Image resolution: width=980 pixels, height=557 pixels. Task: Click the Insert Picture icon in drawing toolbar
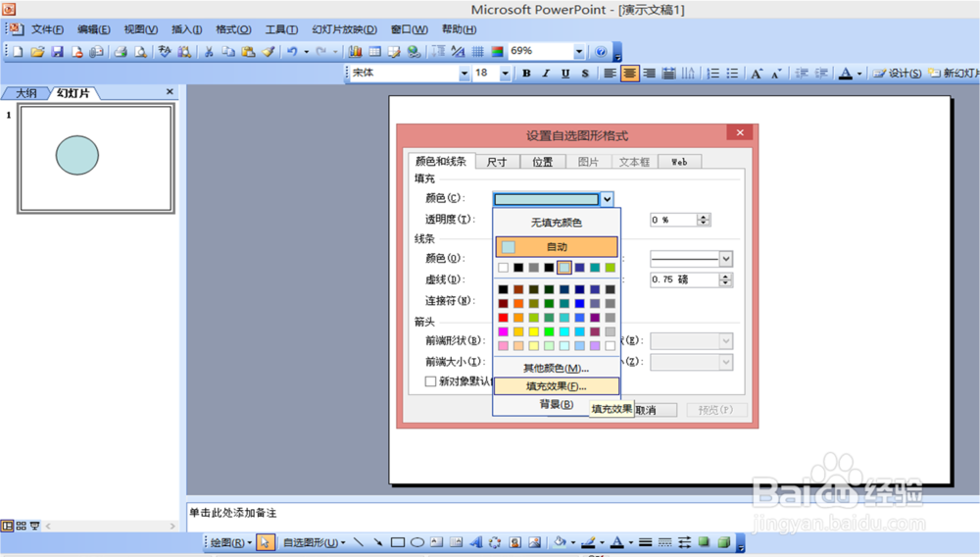pos(534,542)
